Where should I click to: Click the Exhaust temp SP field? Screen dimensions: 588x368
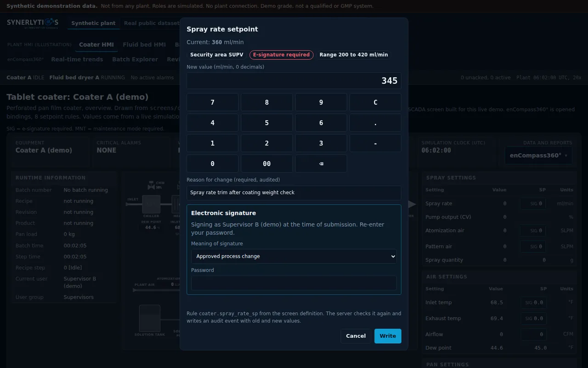pos(533,318)
